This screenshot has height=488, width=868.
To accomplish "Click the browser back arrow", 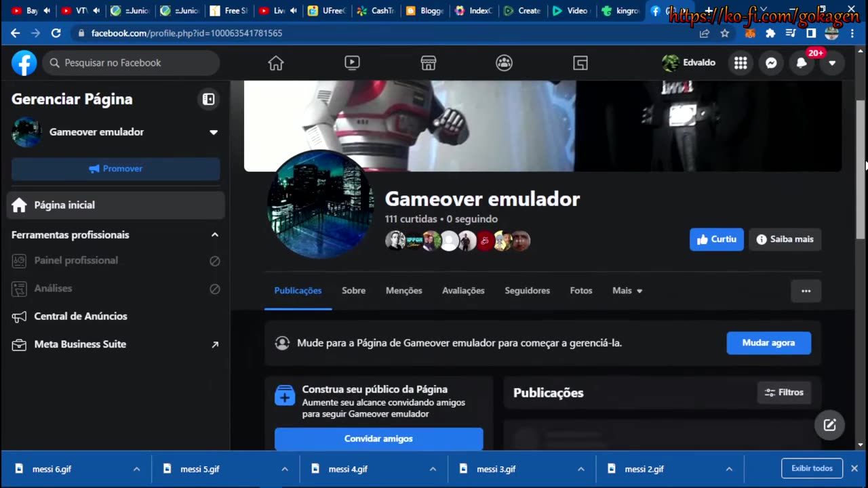I will [15, 33].
